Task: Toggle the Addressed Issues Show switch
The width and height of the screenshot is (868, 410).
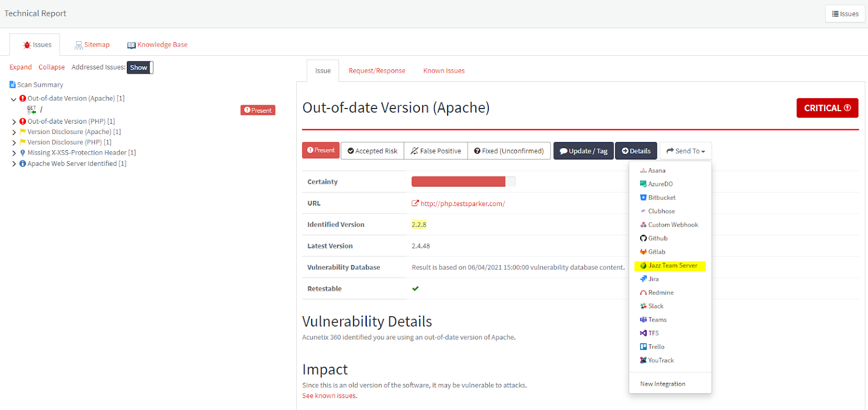Action: point(141,67)
